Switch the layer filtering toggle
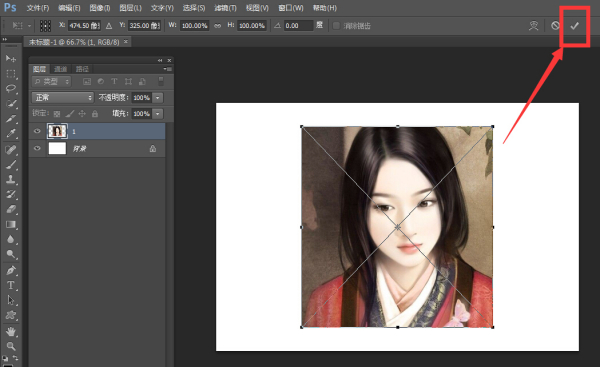 pyautogui.click(x=161, y=81)
